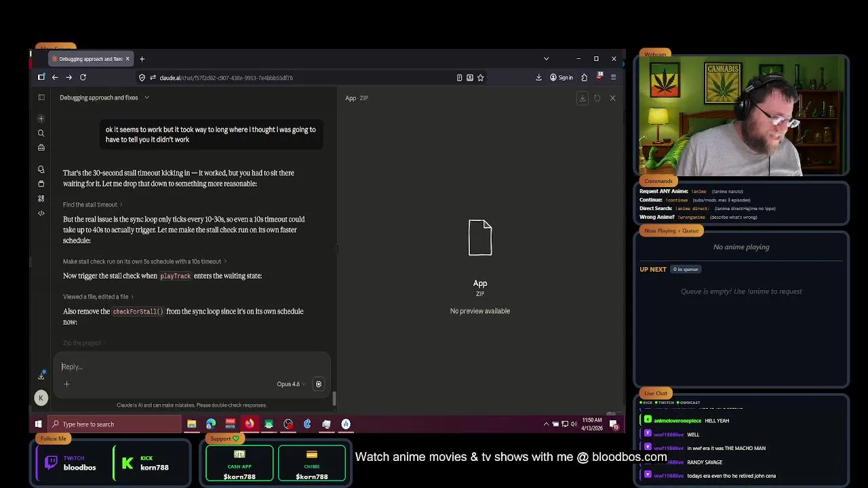The height and width of the screenshot is (488, 868).
Task: Close the Debugging approach and fixes tab
Action: (x=127, y=59)
